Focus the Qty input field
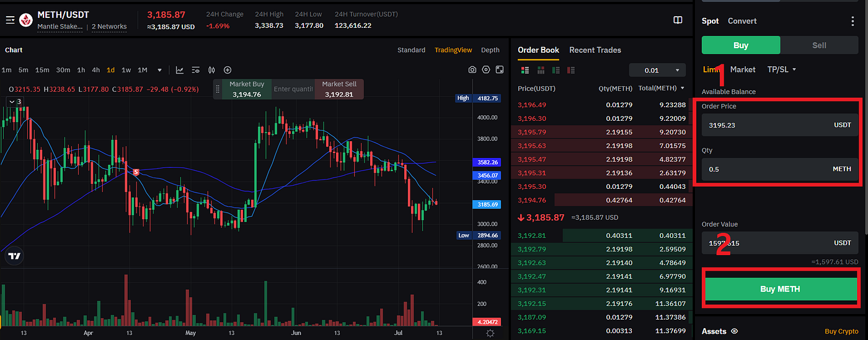Image resolution: width=868 pixels, height=340 pixels. [x=780, y=169]
